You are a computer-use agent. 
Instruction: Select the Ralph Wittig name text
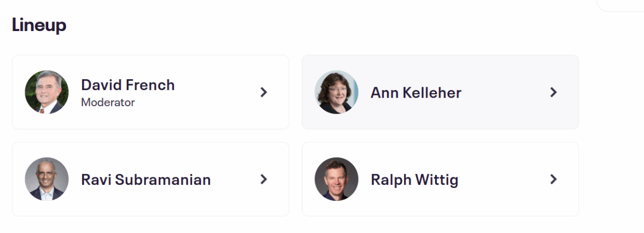coord(414,179)
